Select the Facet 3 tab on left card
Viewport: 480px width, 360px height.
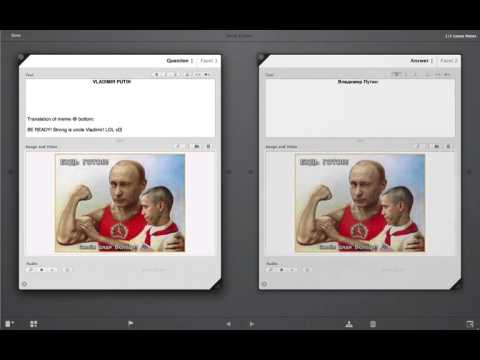[x=208, y=61]
